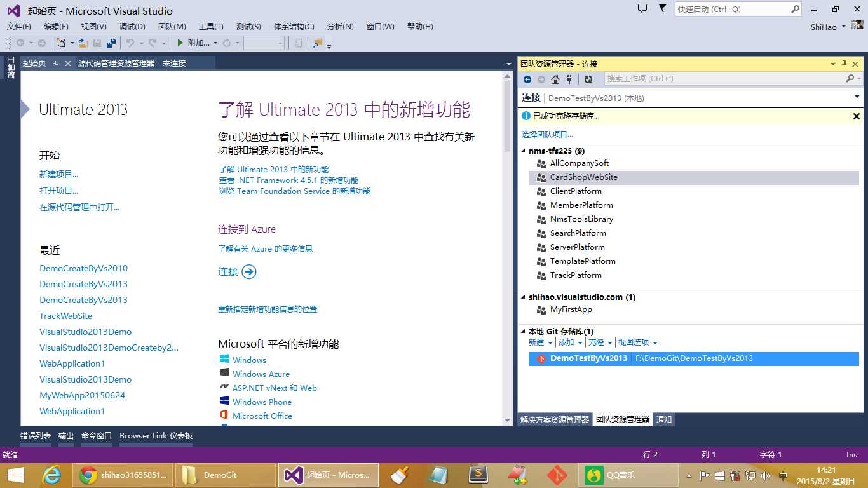Expand the 连接 page title dropdown arrow
This screenshot has height=488, width=868.
(x=857, y=97)
